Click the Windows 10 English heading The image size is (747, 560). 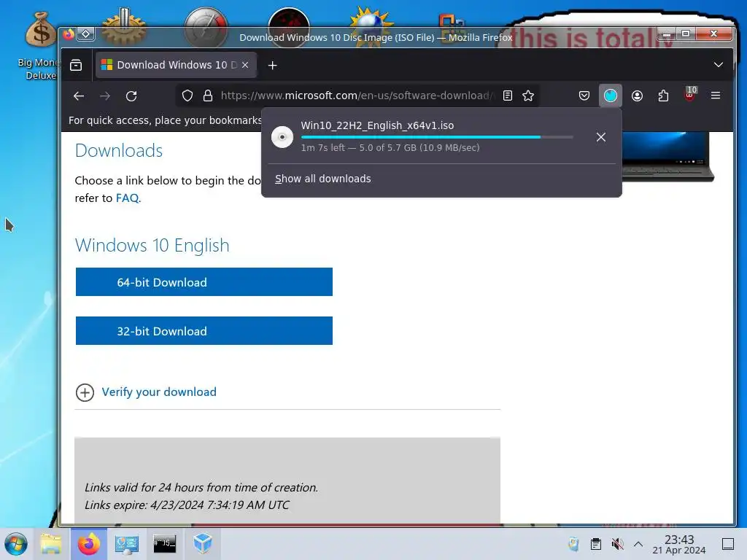tap(152, 245)
